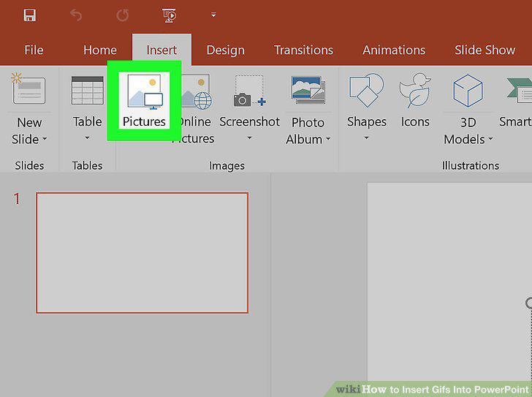Click the Pictures icon
Image resolution: width=532 pixels, height=397 pixels.
tap(145, 91)
